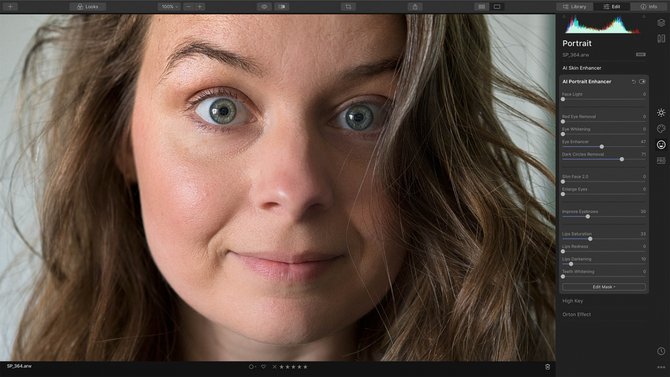Toggle the single-image view icon
This screenshot has height=377, width=670.
click(497, 6)
